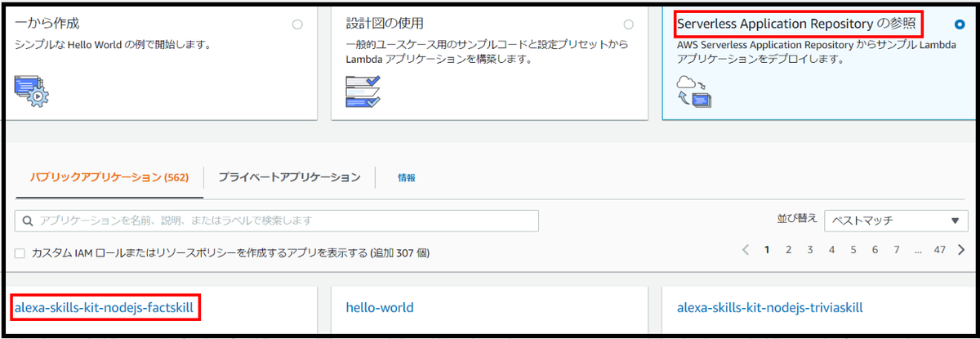Viewport: 980px width, 339px height.
Task: Enable カスタム IAM ロール apps checkbox
Action: pyautogui.click(x=20, y=253)
